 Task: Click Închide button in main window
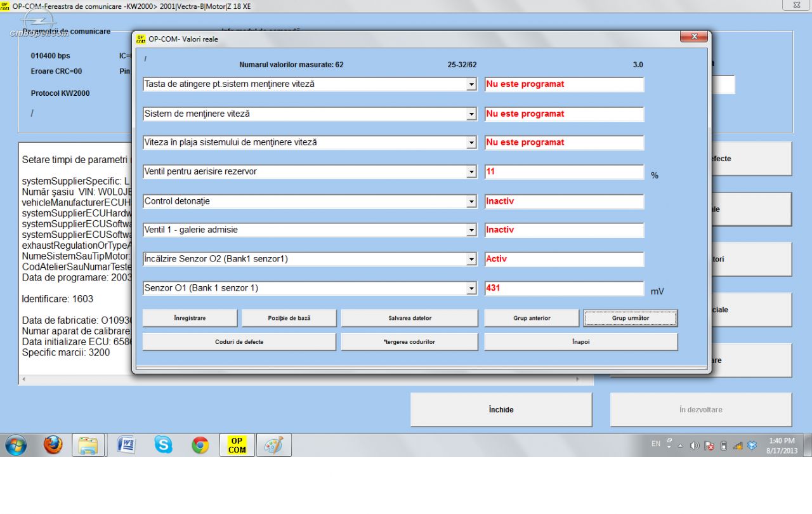pos(501,410)
